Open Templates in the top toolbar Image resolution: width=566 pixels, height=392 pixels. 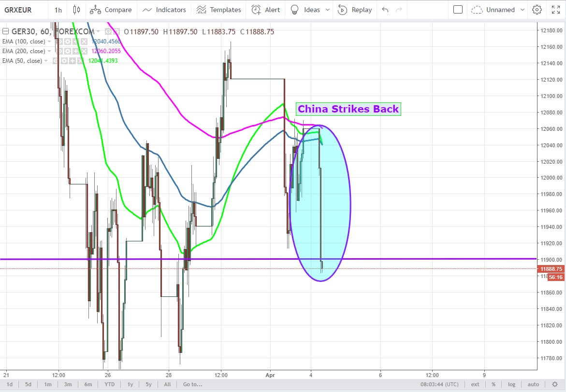click(219, 10)
